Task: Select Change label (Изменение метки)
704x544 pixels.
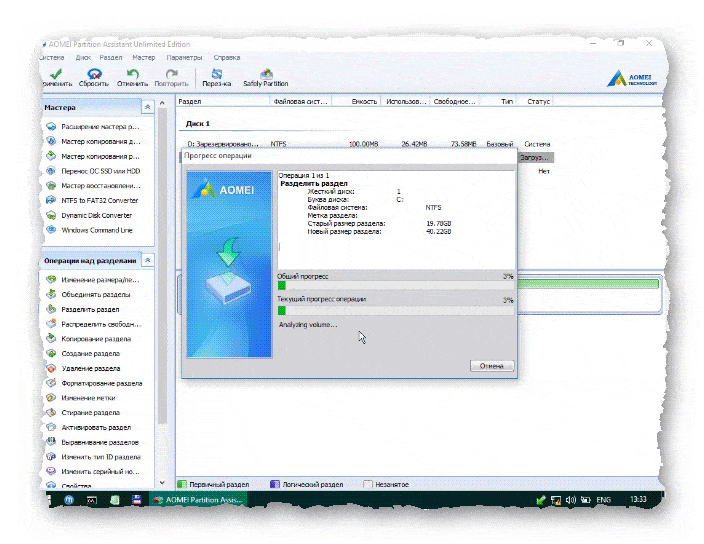Action: click(x=81, y=398)
